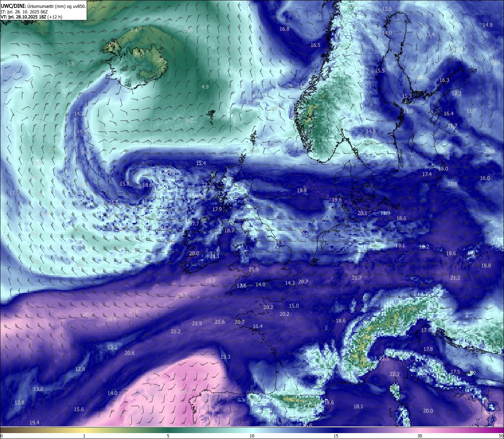Select the VT 18Z (+12 h) line
Viewport: 504px width, 439px height.
pos(31,17)
